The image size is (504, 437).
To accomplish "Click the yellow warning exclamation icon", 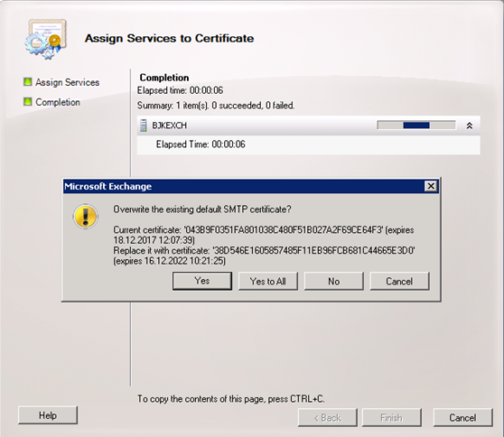I will click(x=85, y=217).
